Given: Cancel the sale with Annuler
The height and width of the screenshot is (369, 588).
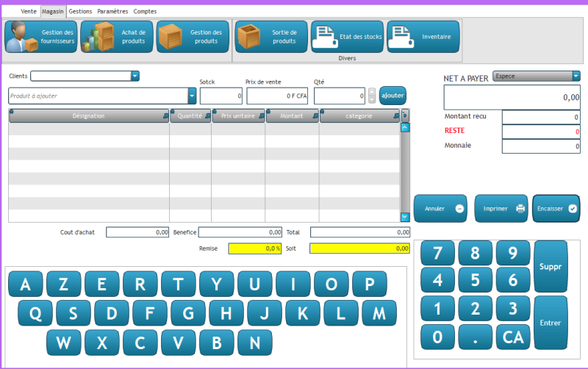Looking at the screenshot, I should 440,209.
